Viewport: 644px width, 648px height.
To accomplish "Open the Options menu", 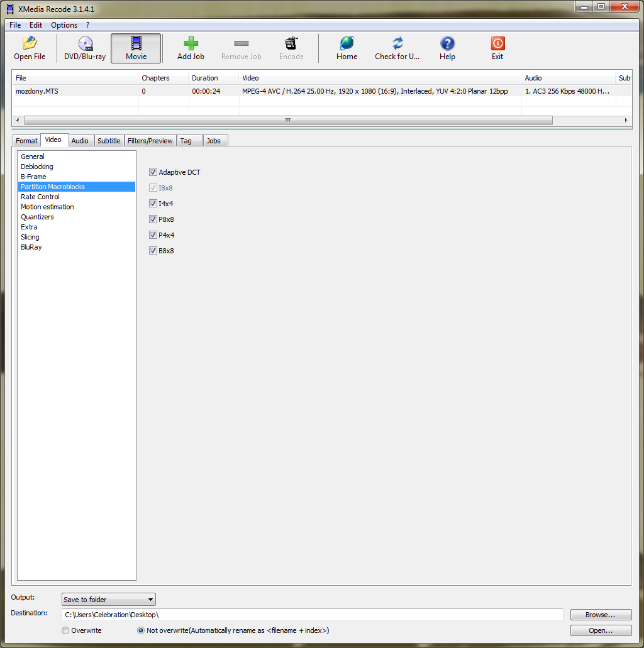I will click(x=64, y=25).
